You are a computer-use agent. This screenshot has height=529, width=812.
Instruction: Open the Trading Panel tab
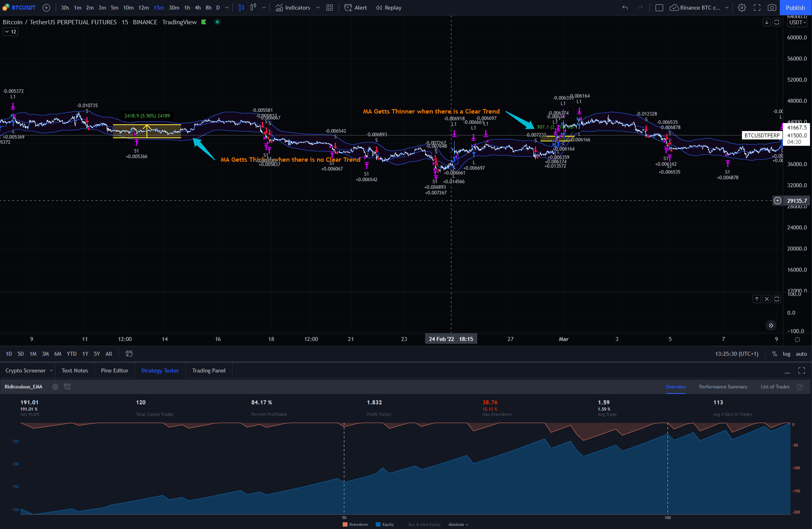click(209, 370)
